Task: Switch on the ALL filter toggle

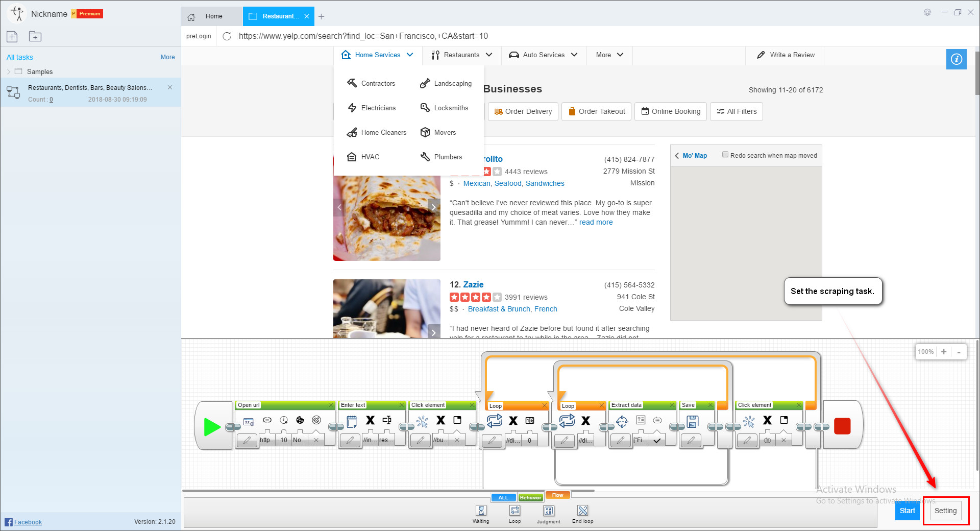Action: click(503, 497)
